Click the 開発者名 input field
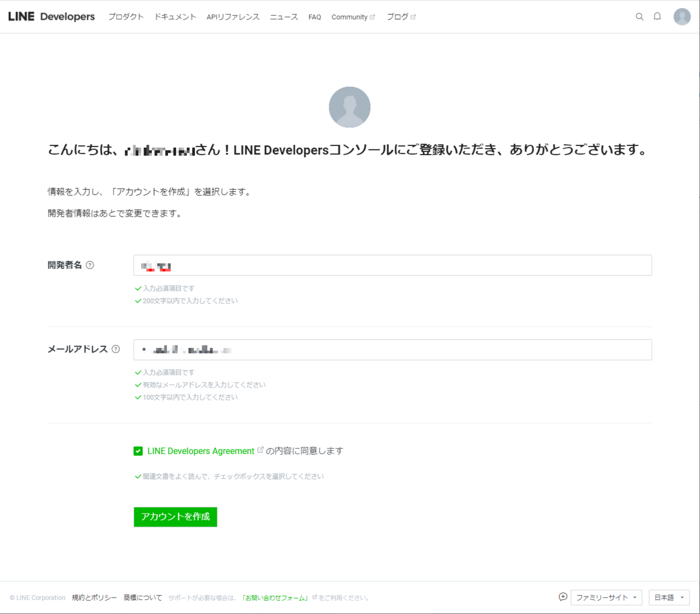The image size is (700, 614). [x=393, y=266]
